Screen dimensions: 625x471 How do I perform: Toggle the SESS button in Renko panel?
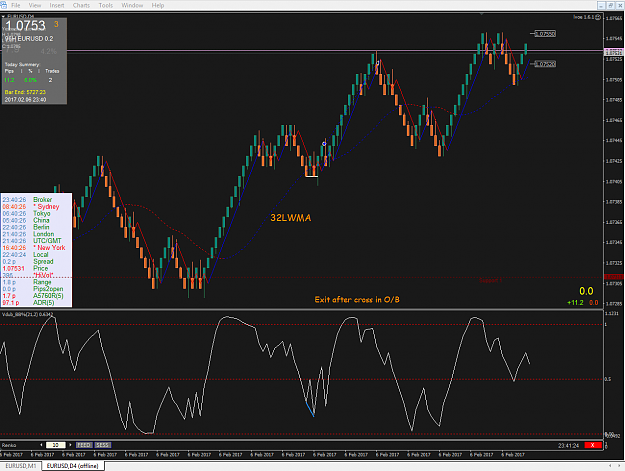pyautogui.click(x=102, y=445)
